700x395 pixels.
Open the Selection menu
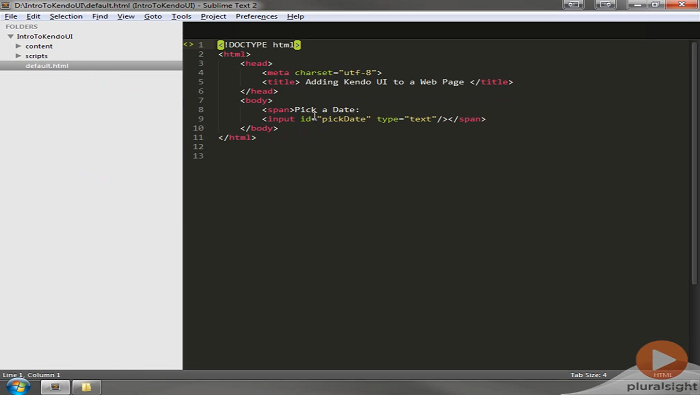pyautogui.click(x=66, y=17)
